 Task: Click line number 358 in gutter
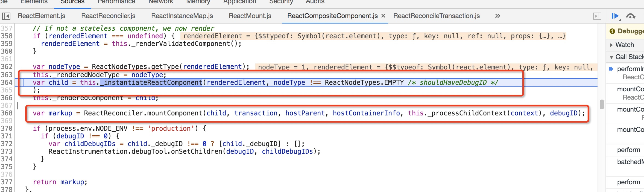[7, 36]
